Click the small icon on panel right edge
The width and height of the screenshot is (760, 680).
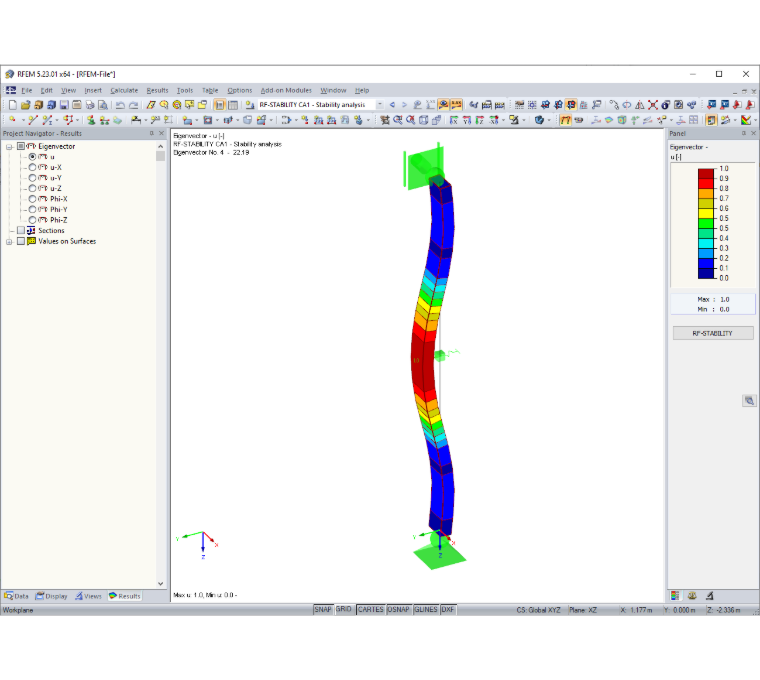[x=749, y=400]
